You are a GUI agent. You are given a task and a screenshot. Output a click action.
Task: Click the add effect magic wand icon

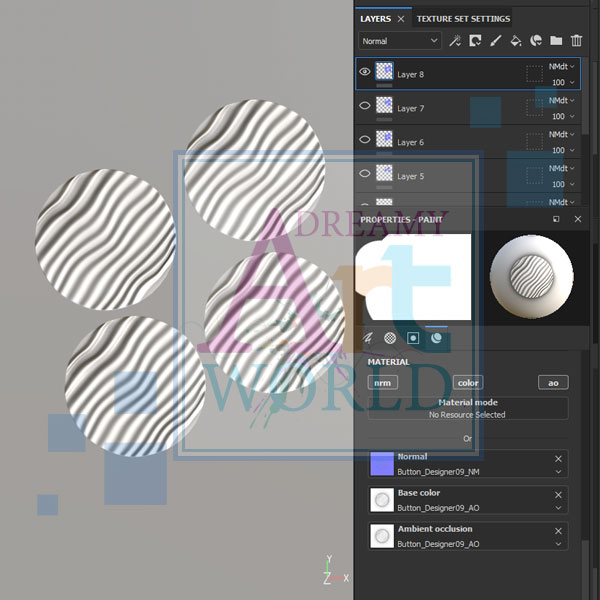point(455,41)
